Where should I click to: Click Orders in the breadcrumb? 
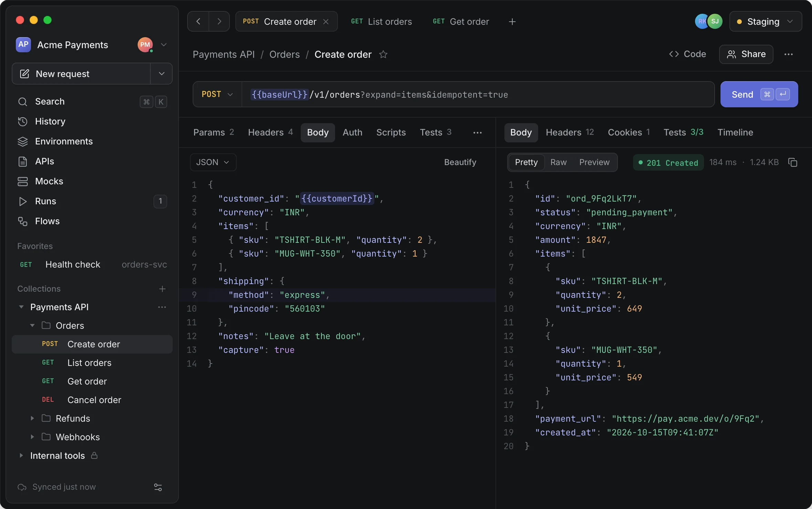(x=285, y=54)
